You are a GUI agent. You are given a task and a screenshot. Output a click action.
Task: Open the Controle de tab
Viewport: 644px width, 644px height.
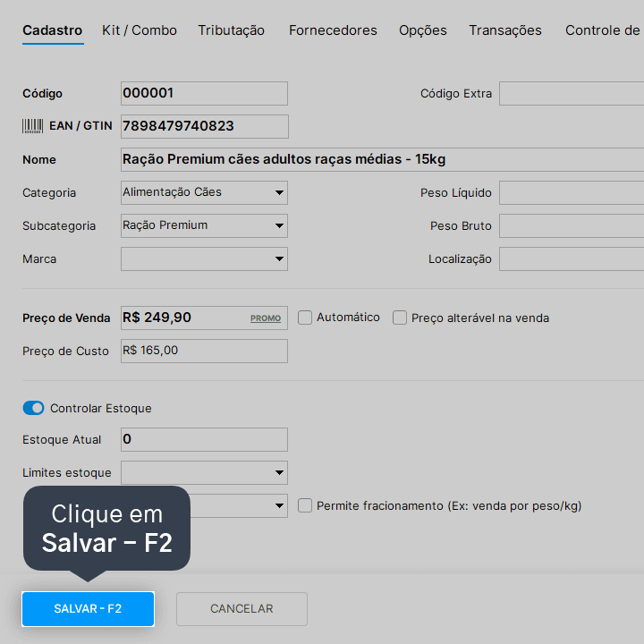(603, 30)
